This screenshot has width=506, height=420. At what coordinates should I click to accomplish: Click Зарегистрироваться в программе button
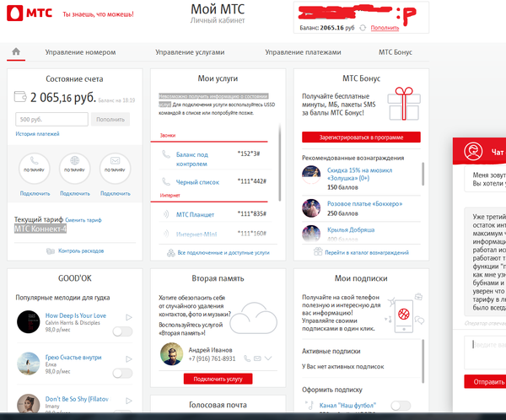(360, 137)
